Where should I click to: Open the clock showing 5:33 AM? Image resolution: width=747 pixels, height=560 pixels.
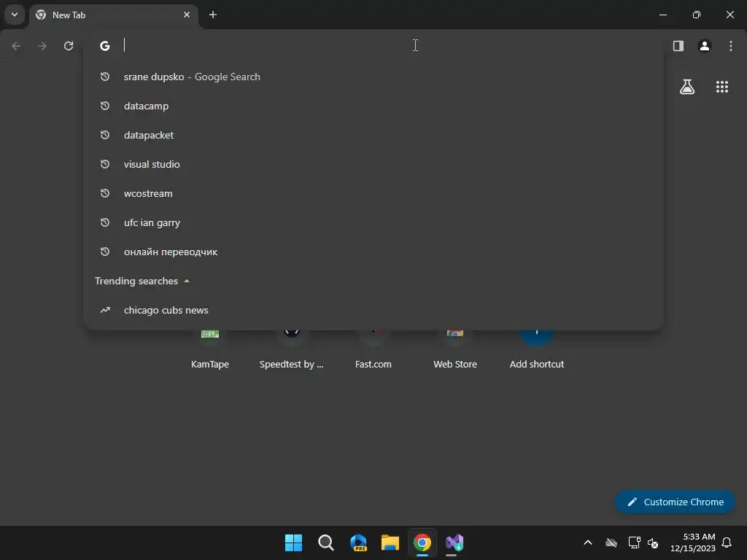point(693,542)
